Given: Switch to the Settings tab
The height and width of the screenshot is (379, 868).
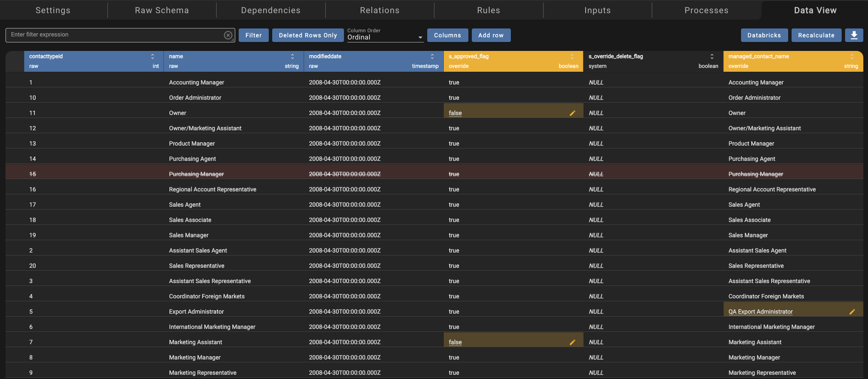Looking at the screenshot, I should [x=53, y=10].
